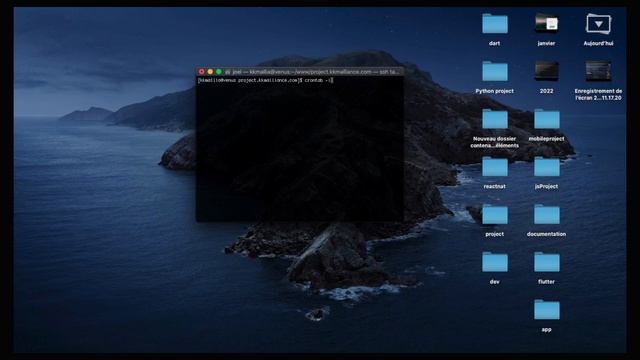Image resolution: width=640 pixels, height=360 pixels.
Task: Select the Python project folder
Action: click(x=495, y=72)
